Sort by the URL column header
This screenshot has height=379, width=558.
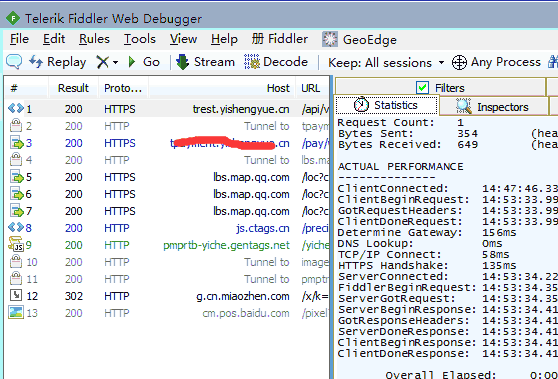pos(311,88)
